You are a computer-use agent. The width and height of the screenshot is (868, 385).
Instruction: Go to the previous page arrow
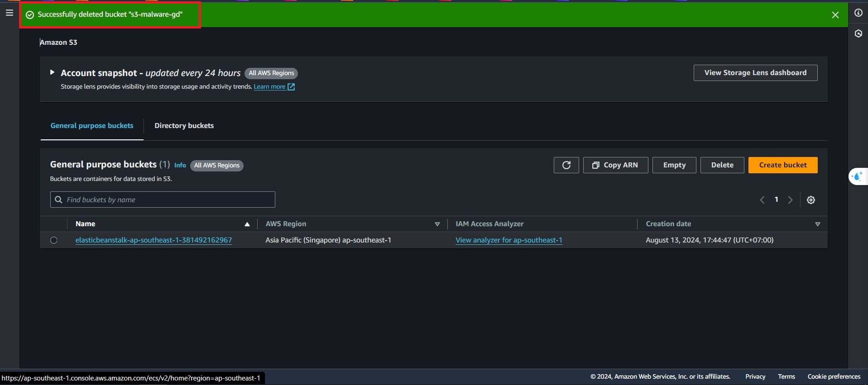coord(762,200)
